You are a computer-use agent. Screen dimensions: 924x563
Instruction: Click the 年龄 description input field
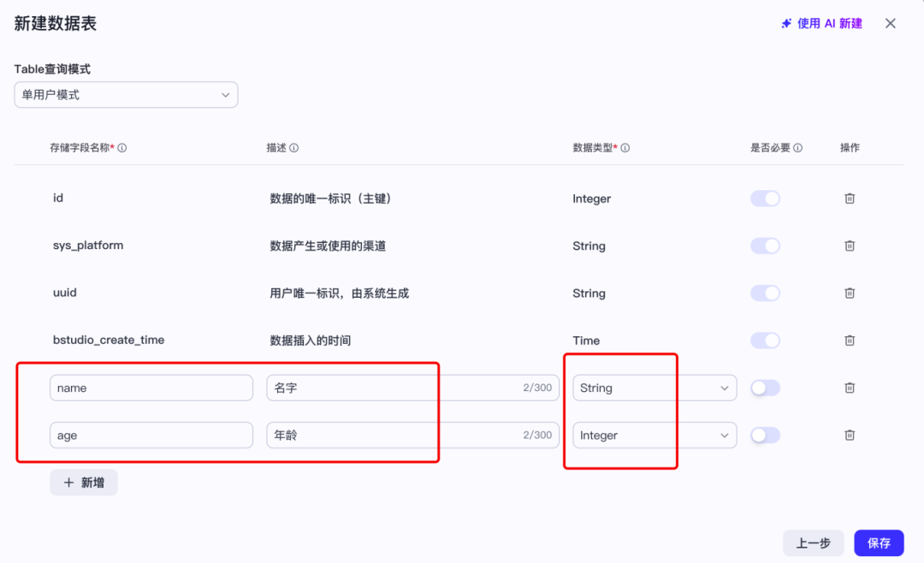412,435
